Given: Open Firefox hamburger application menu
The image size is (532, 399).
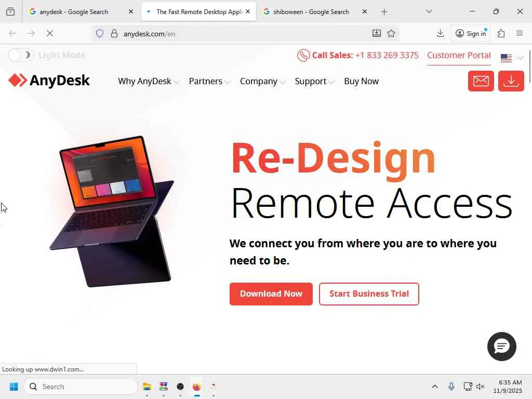Looking at the screenshot, I should coord(520,33).
